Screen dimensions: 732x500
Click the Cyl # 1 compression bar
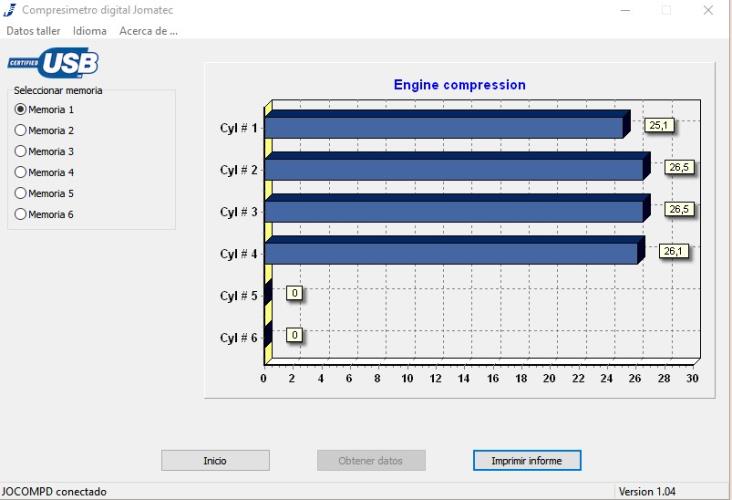click(x=445, y=127)
